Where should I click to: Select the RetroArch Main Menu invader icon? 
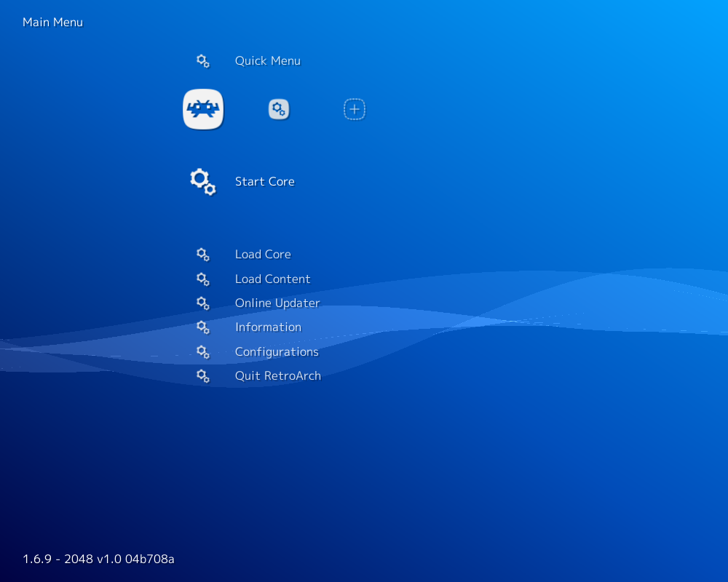point(203,109)
